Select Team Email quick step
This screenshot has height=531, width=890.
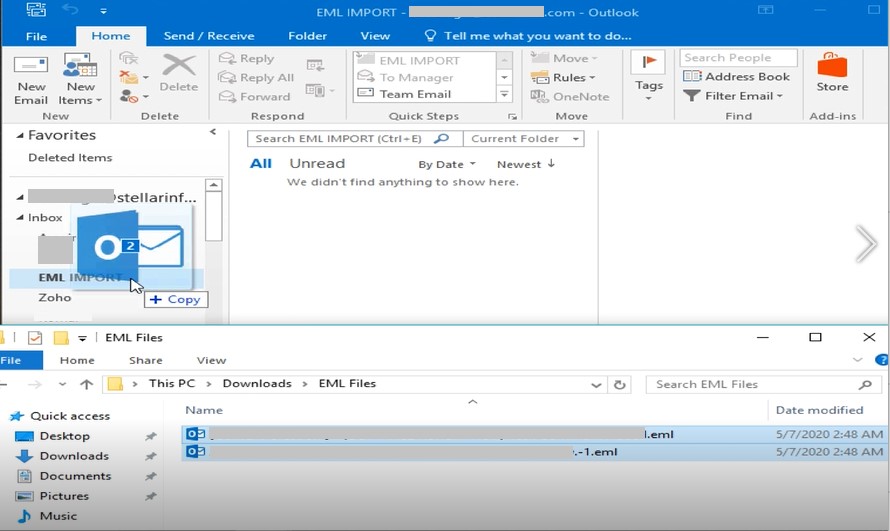[415, 95]
